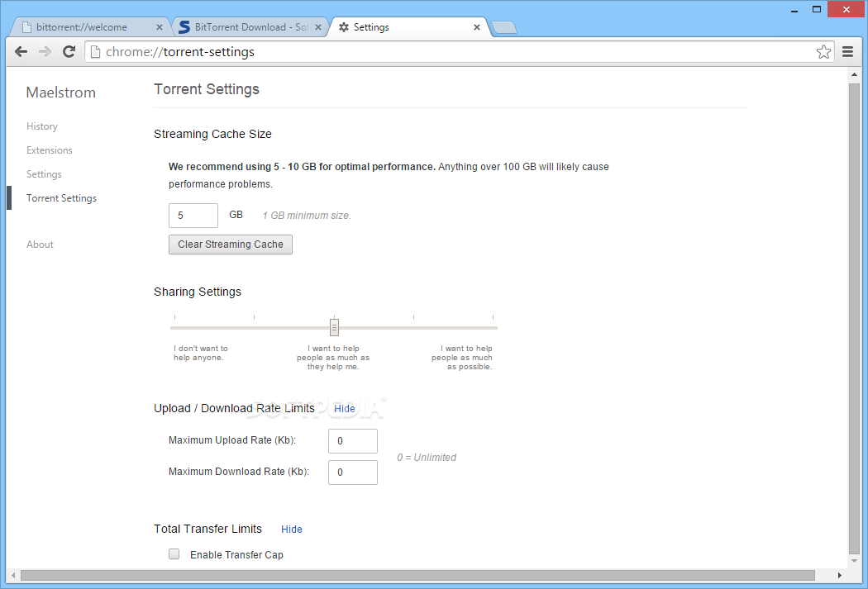Click the sharing settings slider handle

point(334,327)
